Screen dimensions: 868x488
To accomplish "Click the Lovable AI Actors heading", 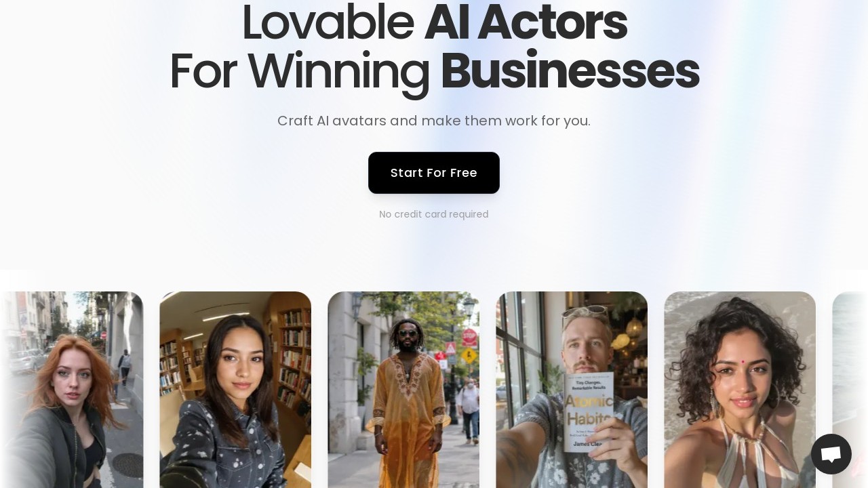I will (434, 22).
